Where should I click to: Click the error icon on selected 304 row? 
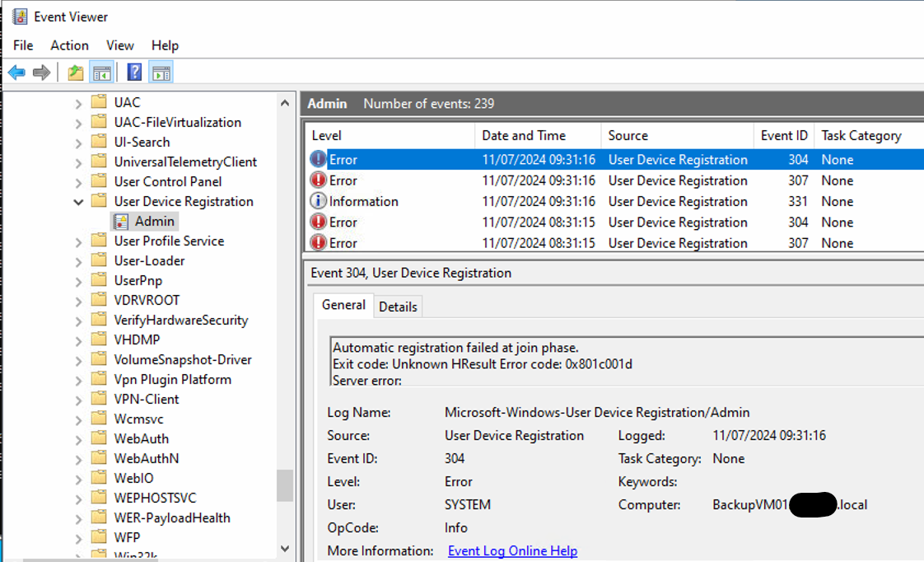point(318,159)
